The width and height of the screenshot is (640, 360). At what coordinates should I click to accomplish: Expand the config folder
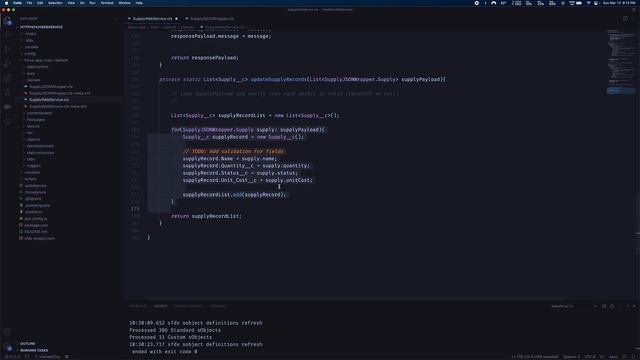click(x=30, y=53)
